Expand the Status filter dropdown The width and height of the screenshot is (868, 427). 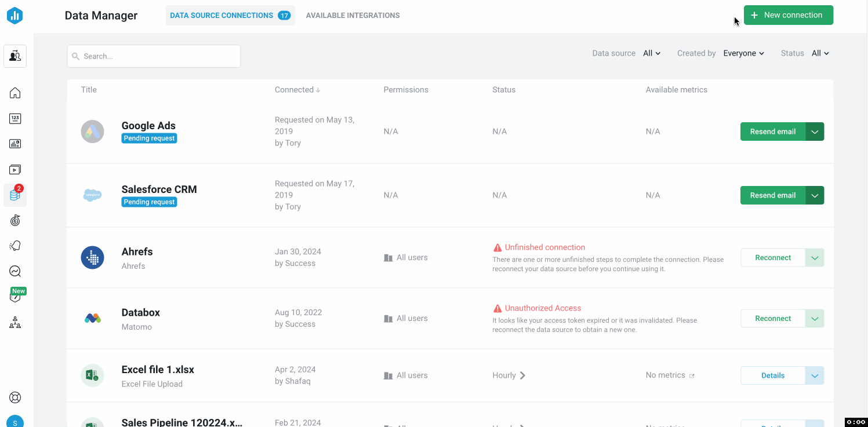[x=820, y=53]
